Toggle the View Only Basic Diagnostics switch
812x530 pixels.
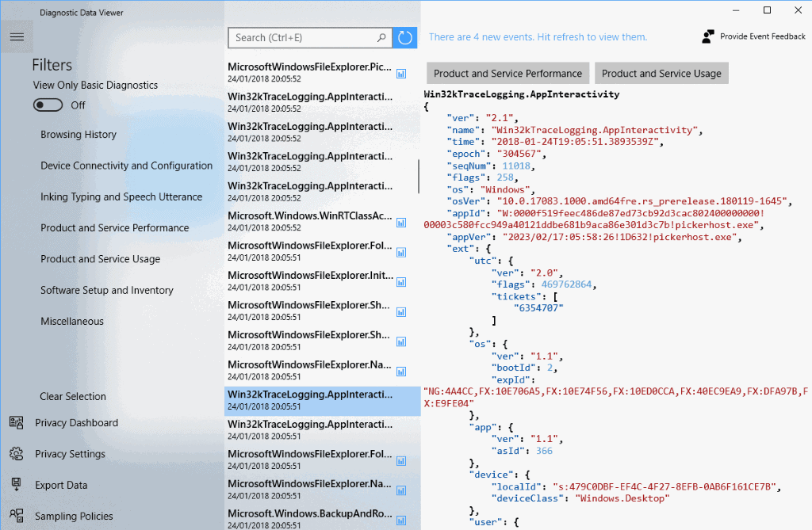(48, 105)
